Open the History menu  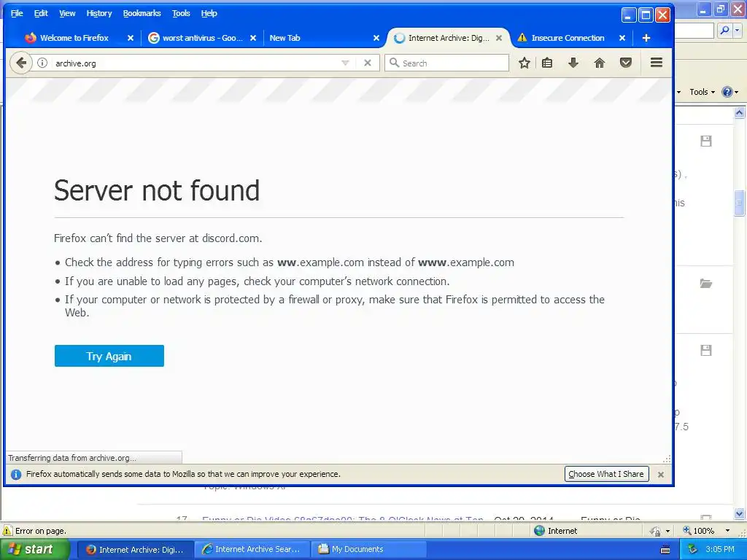tap(99, 13)
